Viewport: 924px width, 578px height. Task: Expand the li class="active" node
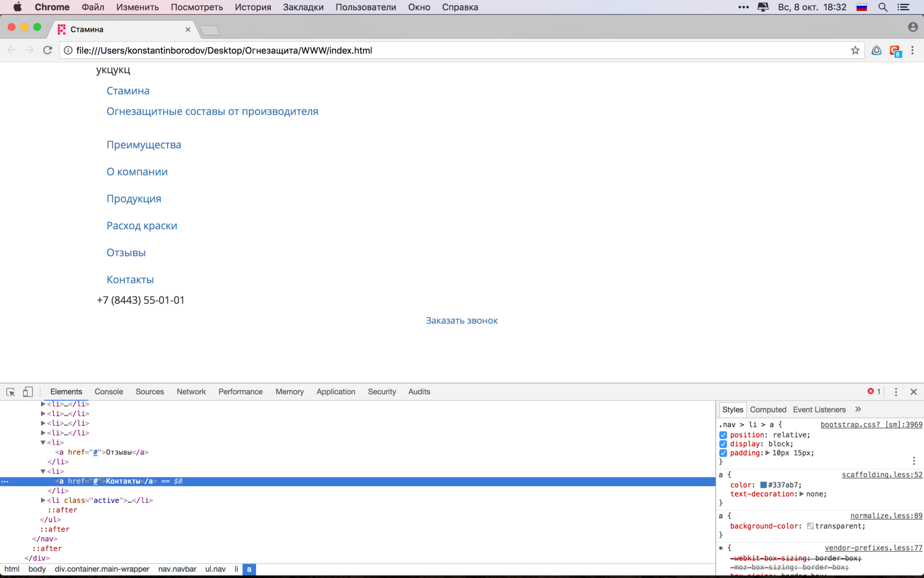43,500
